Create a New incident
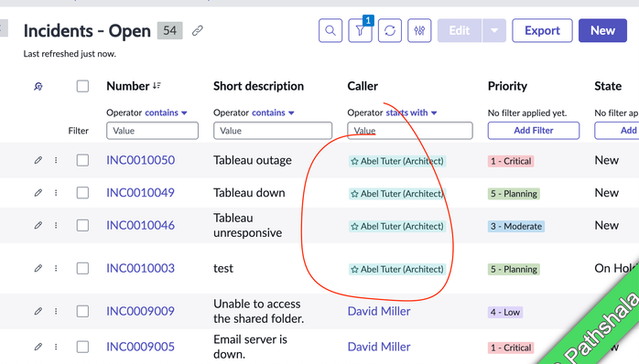 click(602, 30)
